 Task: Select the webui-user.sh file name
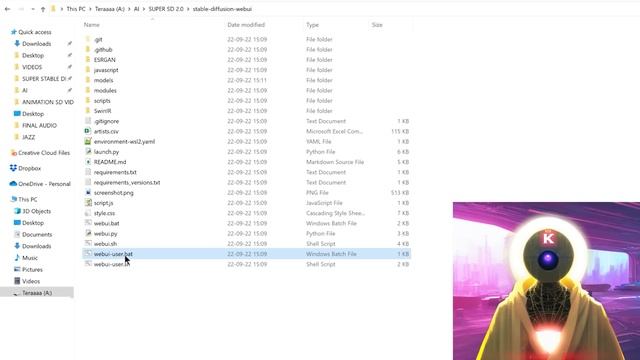coord(111,264)
